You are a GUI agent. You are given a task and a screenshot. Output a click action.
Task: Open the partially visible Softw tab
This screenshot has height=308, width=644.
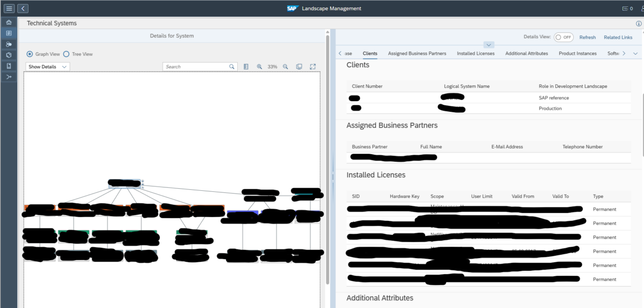(613, 53)
